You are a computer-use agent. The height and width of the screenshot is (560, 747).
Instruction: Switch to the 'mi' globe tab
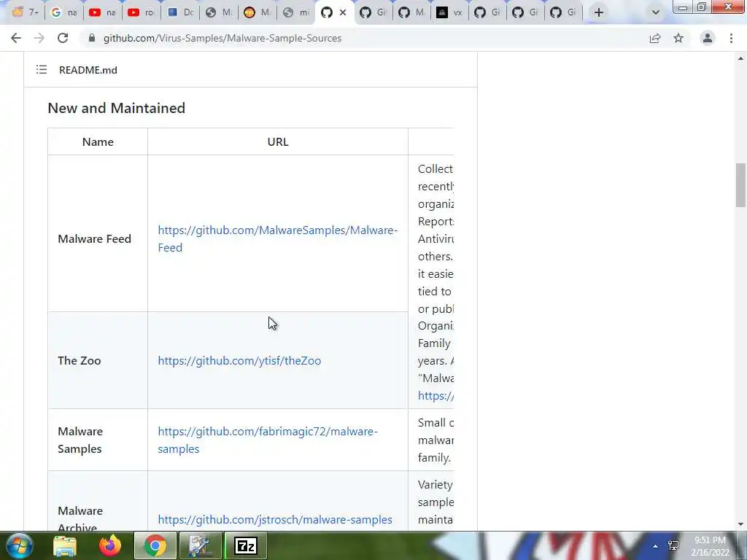(296, 12)
